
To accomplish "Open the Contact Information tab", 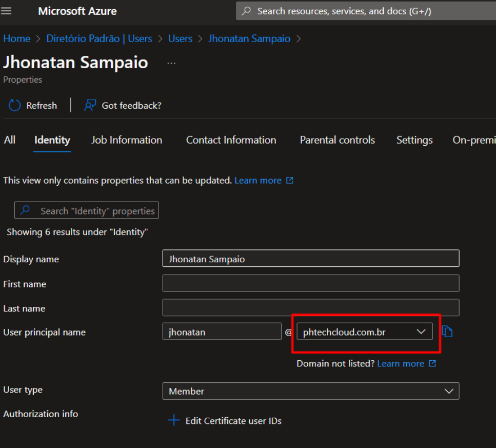I will pyautogui.click(x=231, y=140).
